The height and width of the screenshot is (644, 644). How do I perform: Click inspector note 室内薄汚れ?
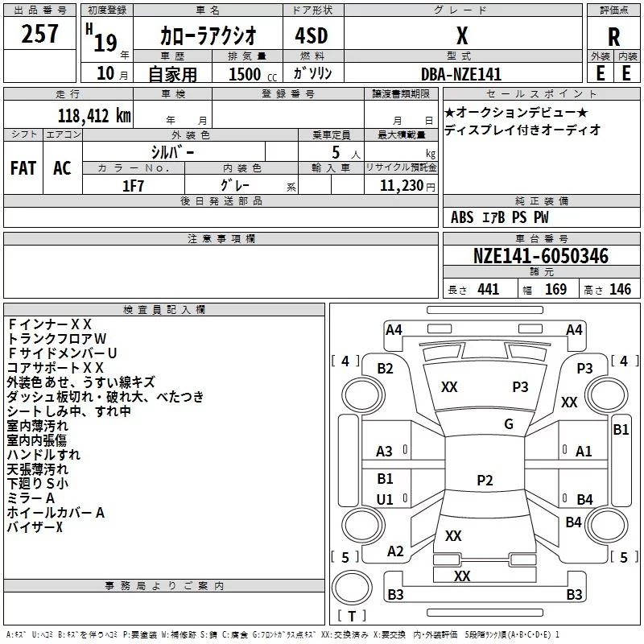tap(37, 426)
